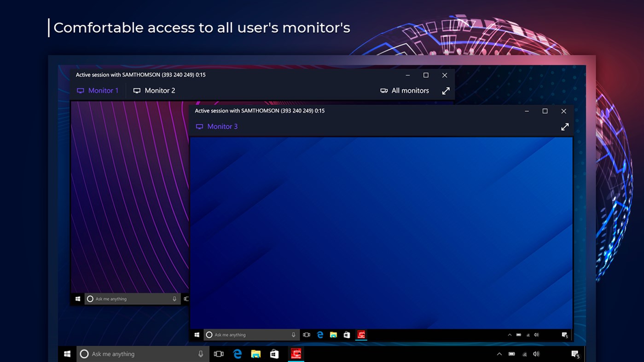Viewport: 644px width, 362px height.
Task: Open Microsoft Edge from the taskbar
Action: tap(238, 354)
